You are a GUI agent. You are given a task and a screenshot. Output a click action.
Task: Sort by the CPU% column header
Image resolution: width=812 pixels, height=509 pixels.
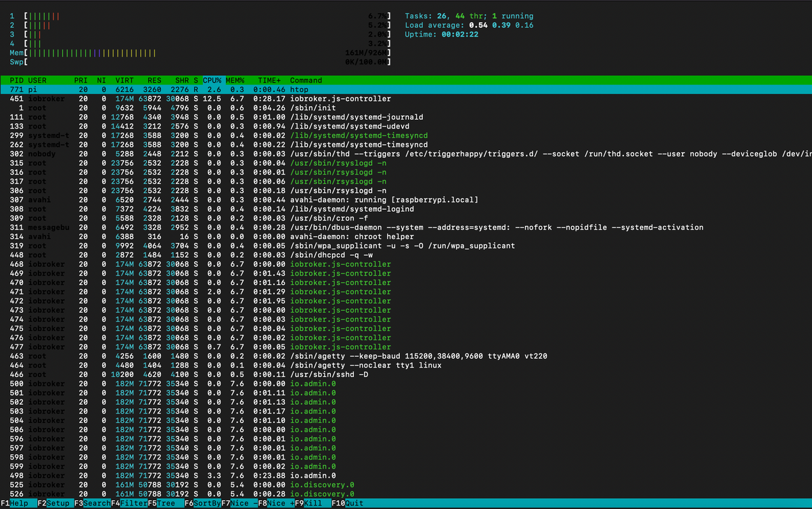pyautogui.click(x=212, y=81)
